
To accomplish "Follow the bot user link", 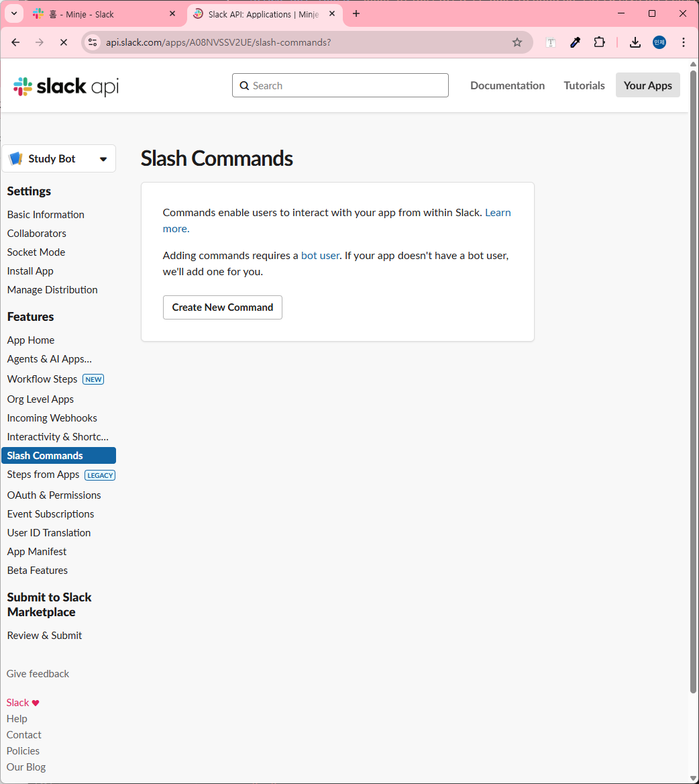I will tap(320, 256).
